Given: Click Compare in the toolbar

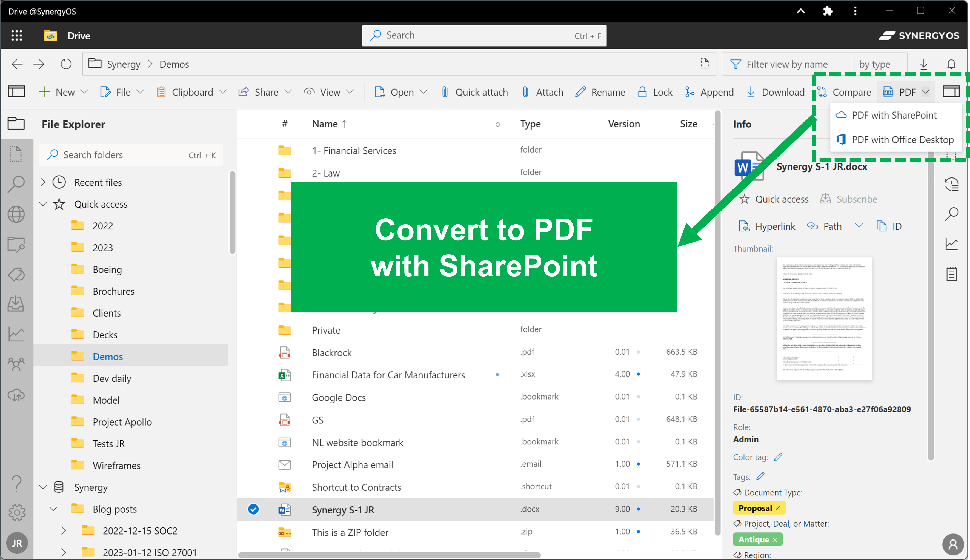Looking at the screenshot, I should [844, 92].
